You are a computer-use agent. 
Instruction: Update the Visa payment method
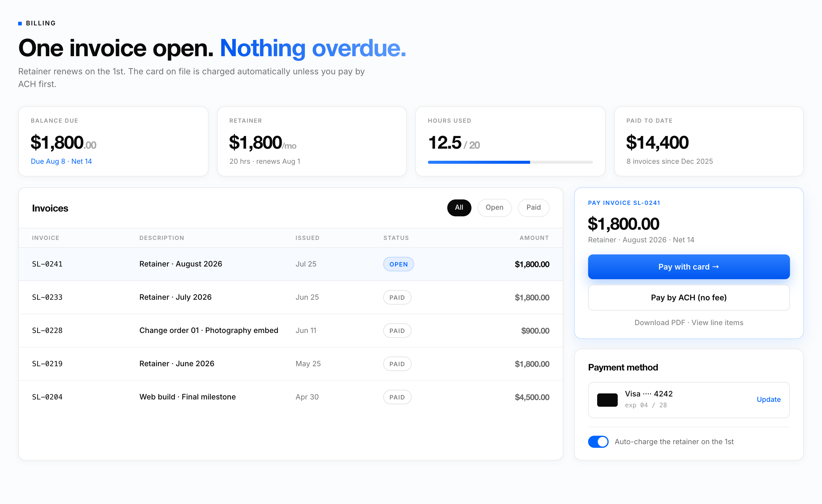768,399
